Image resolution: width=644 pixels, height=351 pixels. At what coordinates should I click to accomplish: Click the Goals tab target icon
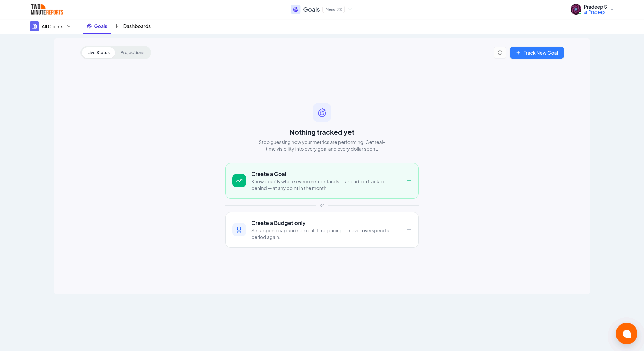[x=89, y=26]
